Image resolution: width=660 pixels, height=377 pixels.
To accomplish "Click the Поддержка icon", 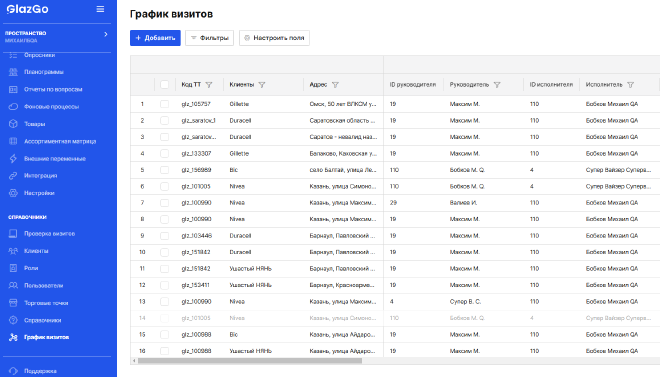I will pos(13,371).
